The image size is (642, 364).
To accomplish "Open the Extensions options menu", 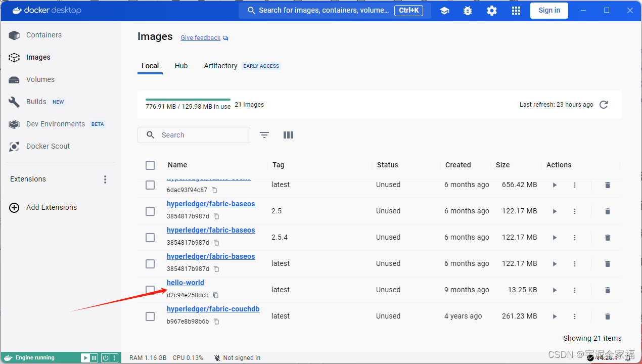I will (105, 179).
